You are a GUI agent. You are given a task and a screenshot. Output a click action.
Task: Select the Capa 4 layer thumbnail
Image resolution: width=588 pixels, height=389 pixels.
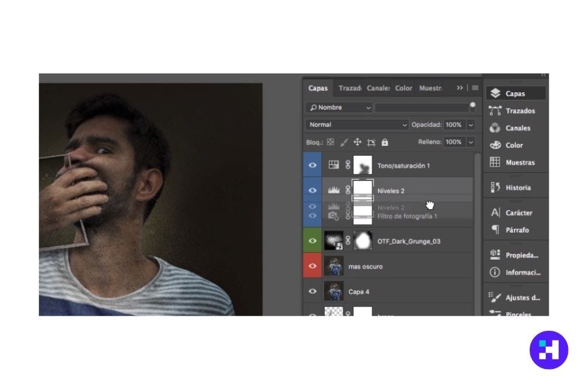click(x=333, y=291)
